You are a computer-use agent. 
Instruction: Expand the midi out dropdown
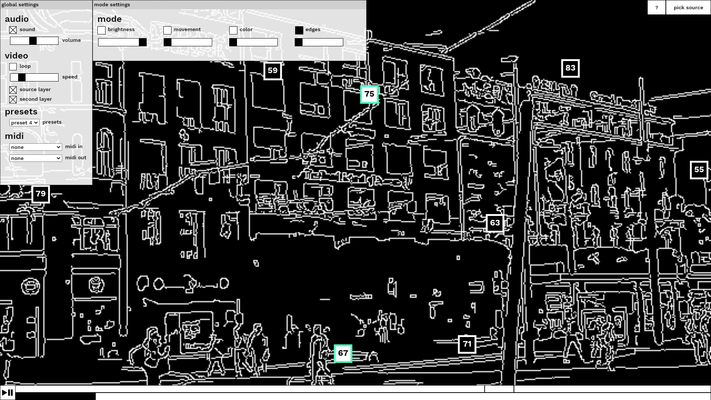pos(36,157)
